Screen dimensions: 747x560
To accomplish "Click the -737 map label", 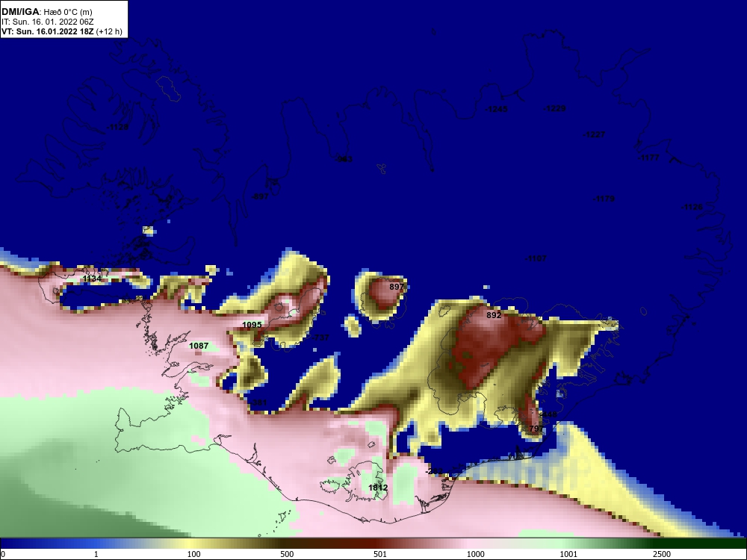I will [x=321, y=337].
